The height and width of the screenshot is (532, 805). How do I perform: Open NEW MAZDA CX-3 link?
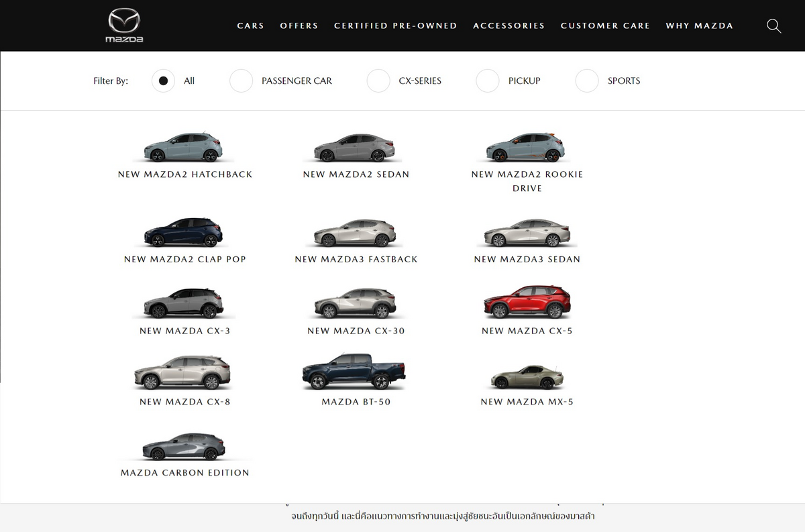pos(185,331)
